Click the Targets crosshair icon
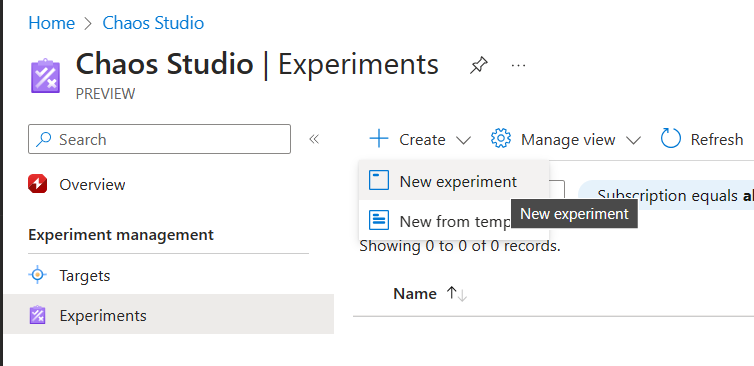 click(x=38, y=275)
